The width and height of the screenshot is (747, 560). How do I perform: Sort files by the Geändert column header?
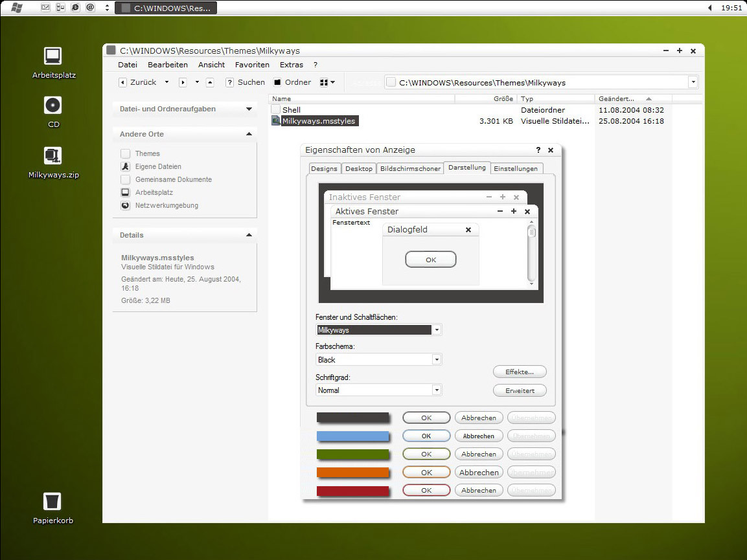tap(633, 99)
